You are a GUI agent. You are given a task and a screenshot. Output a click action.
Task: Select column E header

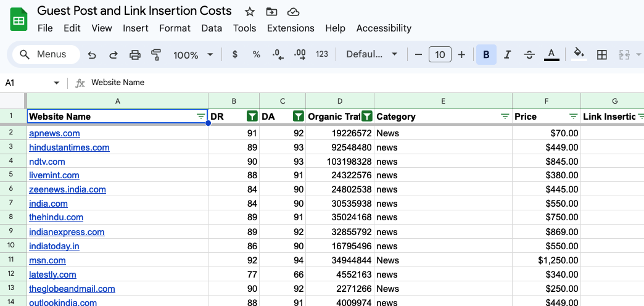tap(443, 101)
